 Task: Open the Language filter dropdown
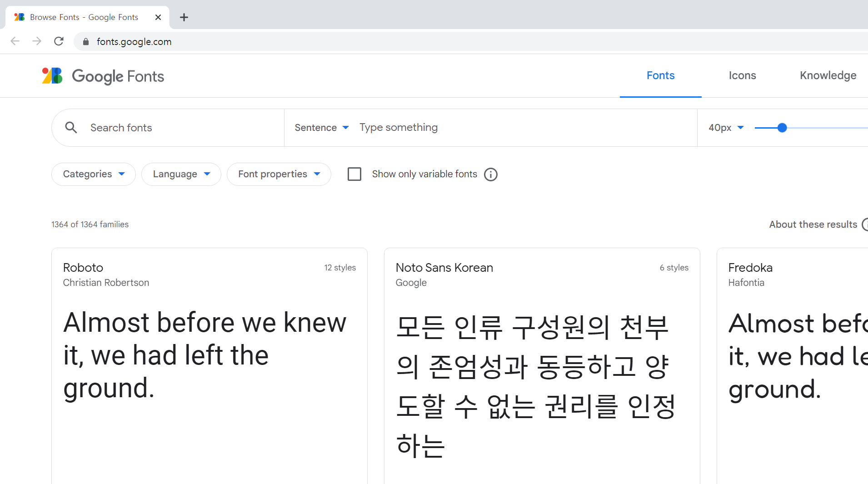tap(181, 174)
